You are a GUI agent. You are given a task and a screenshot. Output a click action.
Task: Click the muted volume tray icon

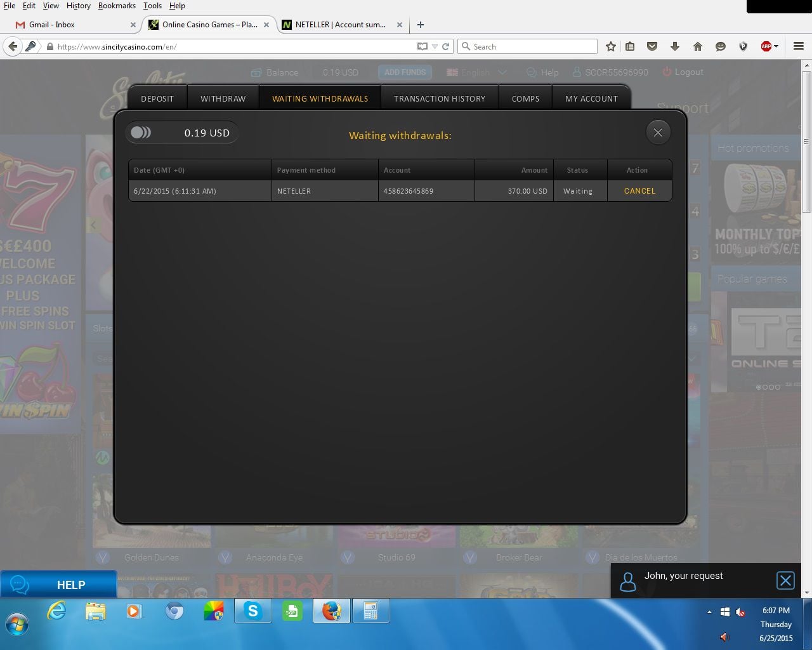pyautogui.click(x=740, y=612)
